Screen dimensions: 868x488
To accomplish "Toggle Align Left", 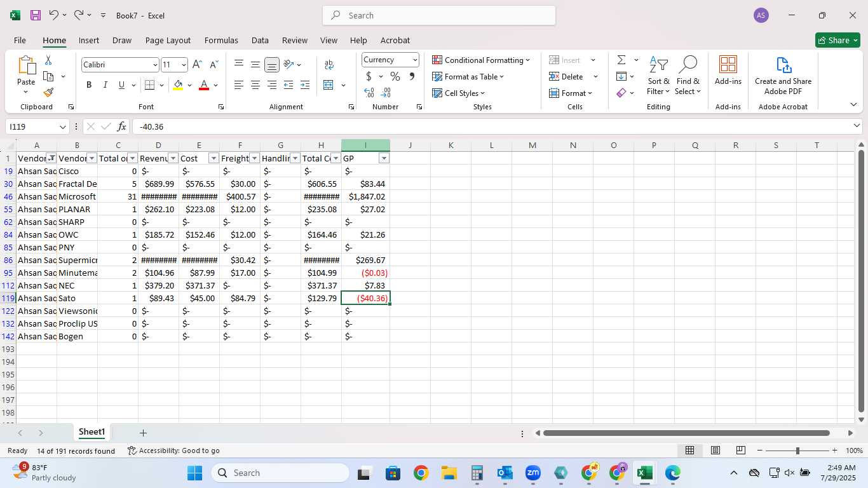I will (x=239, y=85).
